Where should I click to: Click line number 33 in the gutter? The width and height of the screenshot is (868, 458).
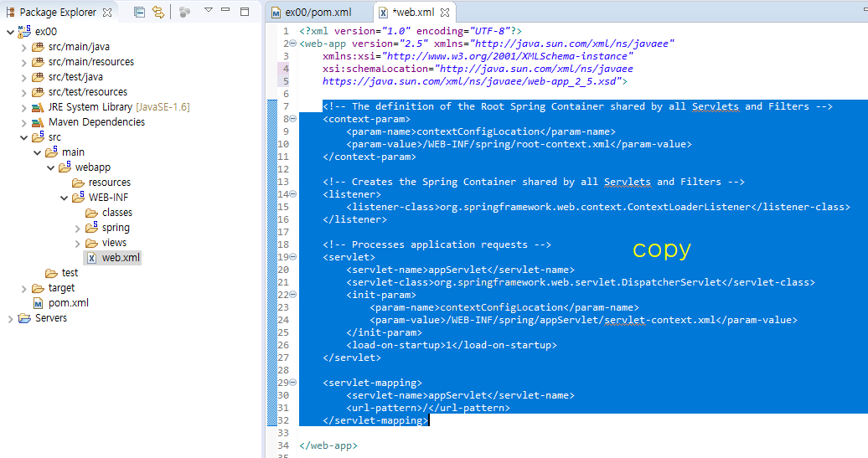[283, 433]
